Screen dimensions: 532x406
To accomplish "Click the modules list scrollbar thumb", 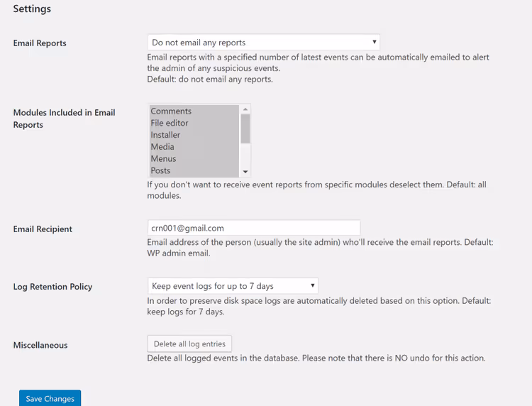I will [x=245, y=128].
